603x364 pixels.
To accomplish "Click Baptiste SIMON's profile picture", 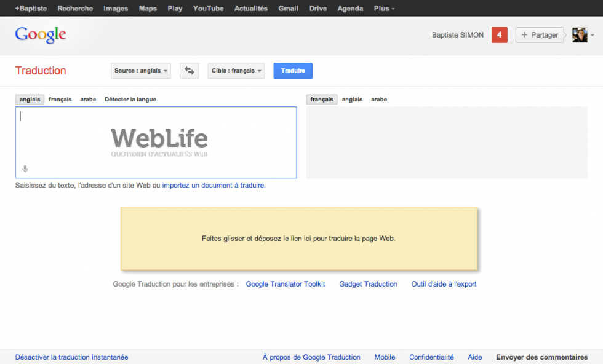I will pyautogui.click(x=579, y=35).
